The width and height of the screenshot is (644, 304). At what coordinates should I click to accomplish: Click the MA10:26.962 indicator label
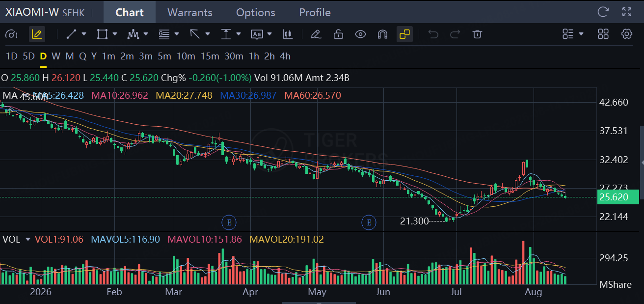pos(120,95)
